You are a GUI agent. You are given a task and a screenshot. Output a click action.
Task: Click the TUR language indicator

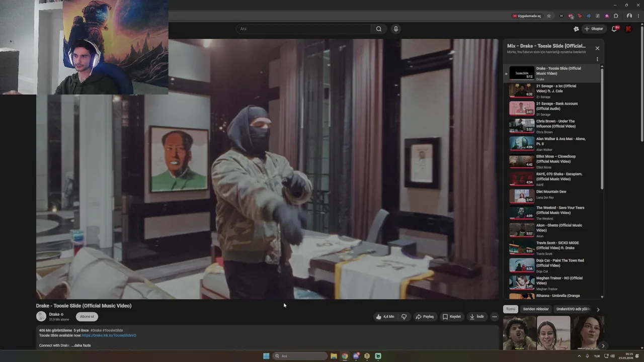click(x=597, y=356)
